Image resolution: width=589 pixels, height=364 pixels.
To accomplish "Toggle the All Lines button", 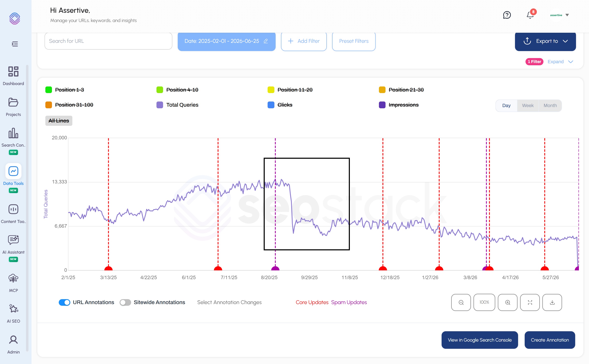I will 59,121.
